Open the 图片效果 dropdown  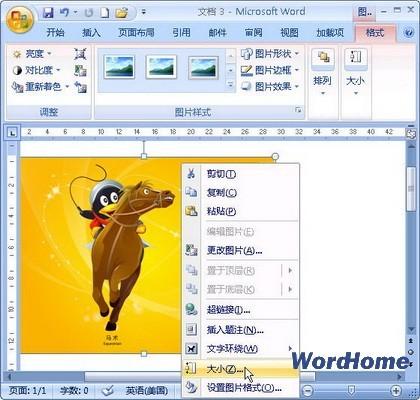tap(270, 87)
